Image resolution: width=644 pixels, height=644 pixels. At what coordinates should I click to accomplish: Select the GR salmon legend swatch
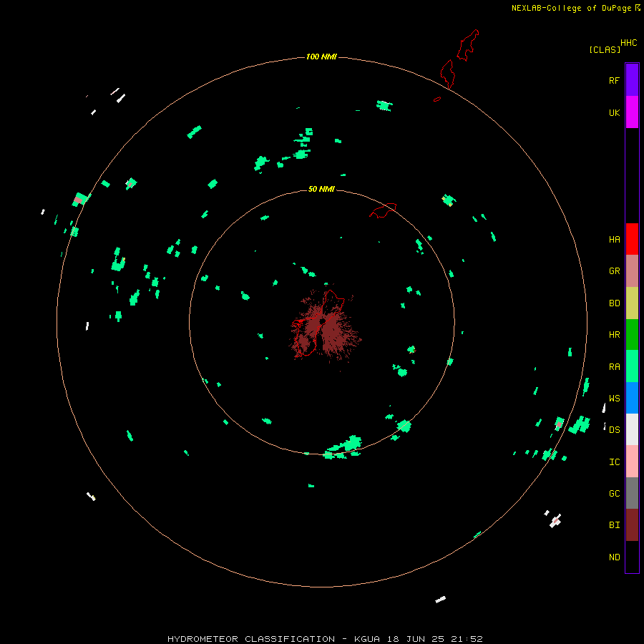coord(632,271)
